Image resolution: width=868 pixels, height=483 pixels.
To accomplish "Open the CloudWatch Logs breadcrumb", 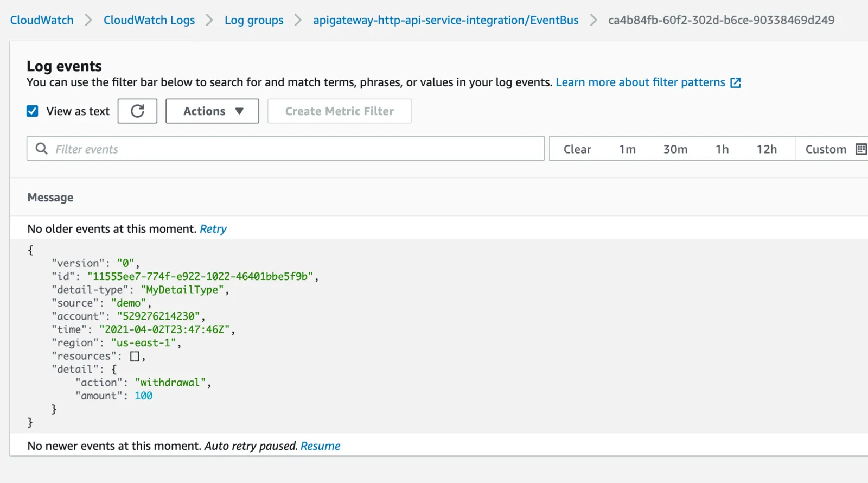I will 149,20.
